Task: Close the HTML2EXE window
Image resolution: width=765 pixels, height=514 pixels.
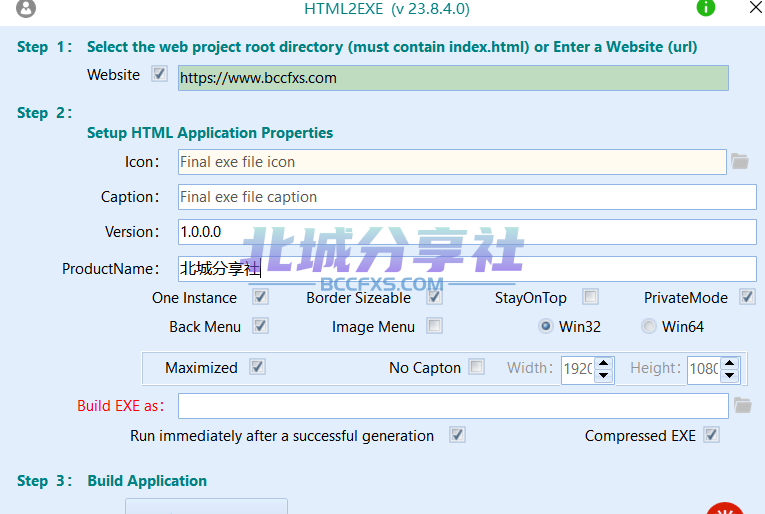Action: pyautogui.click(x=756, y=7)
